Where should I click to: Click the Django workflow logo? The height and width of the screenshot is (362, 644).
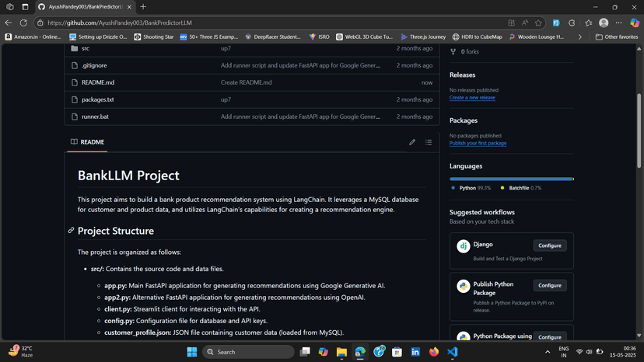point(464,246)
